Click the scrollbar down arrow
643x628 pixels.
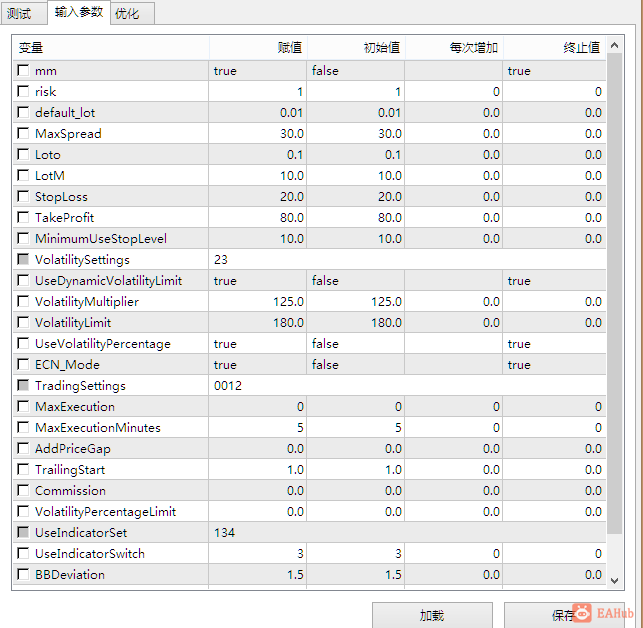[614, 580]
